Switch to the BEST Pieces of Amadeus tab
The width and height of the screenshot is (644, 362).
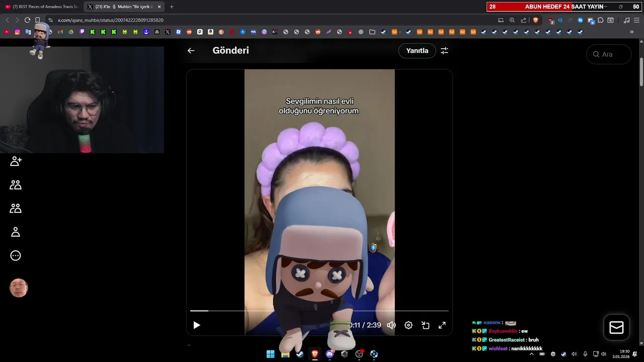click(41, 7)
